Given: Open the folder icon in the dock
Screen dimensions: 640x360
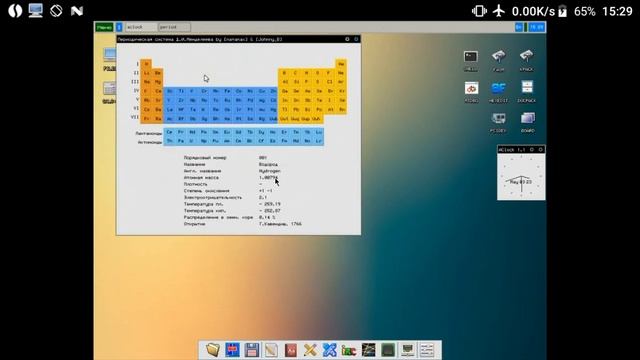Looking at the screenshot, I should 213,350.
